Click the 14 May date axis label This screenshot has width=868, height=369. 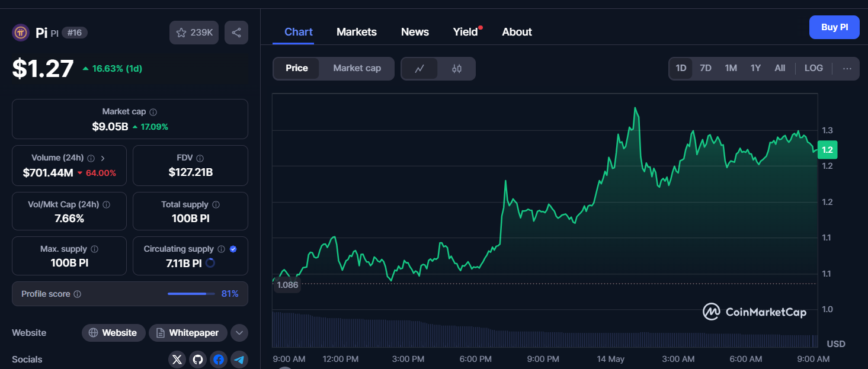tap(610, 359)
